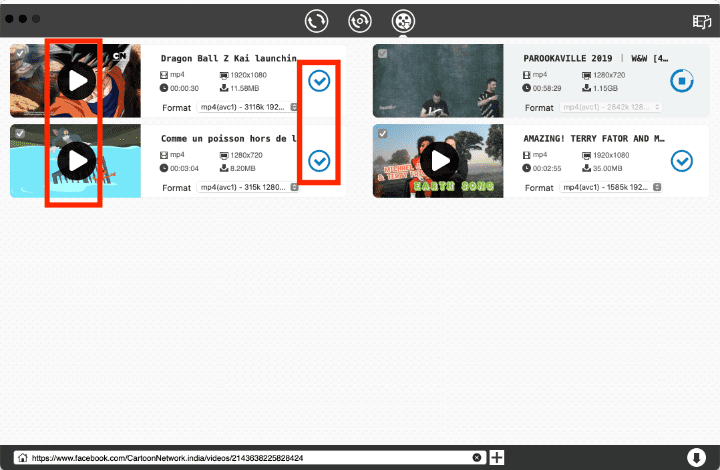Screen dimensions: 720x470
Task: Click file size 8.20MB
Action: tap(243, 168)
